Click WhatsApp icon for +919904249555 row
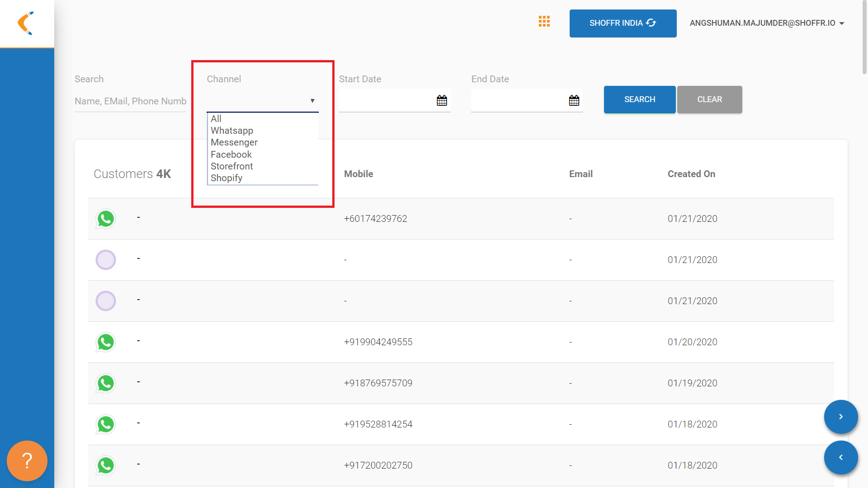 click(106, 342)
